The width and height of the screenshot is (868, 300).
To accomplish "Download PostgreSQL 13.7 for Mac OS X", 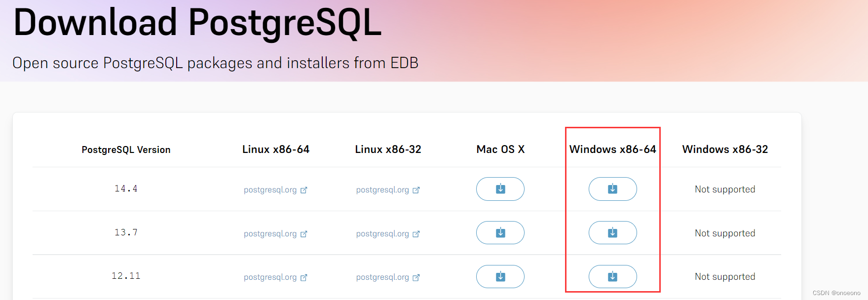I will click(x=500, y=233).
